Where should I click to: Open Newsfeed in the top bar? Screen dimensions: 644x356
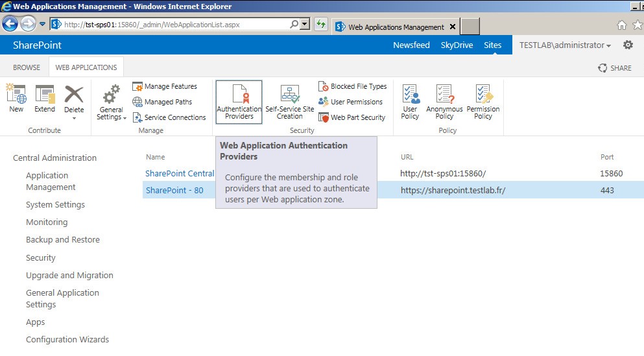click(x=411, y=45)
